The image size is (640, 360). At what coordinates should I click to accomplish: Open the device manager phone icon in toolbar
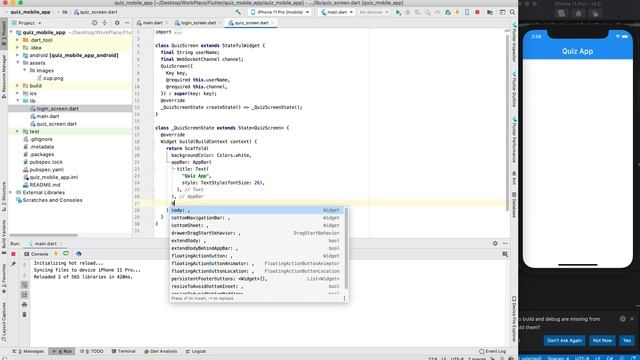point(467,12)
